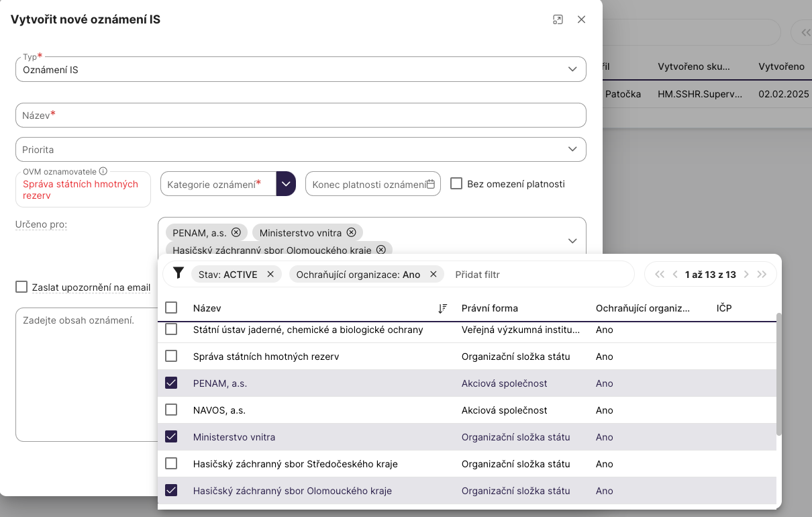
Task: Remove the PENAM, a.s. chip
Action: 236,232
